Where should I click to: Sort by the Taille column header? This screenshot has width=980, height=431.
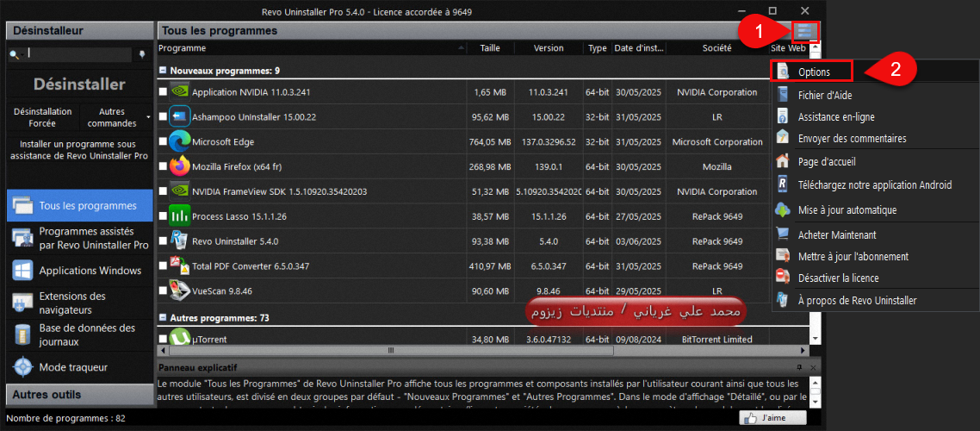(490, 48)
